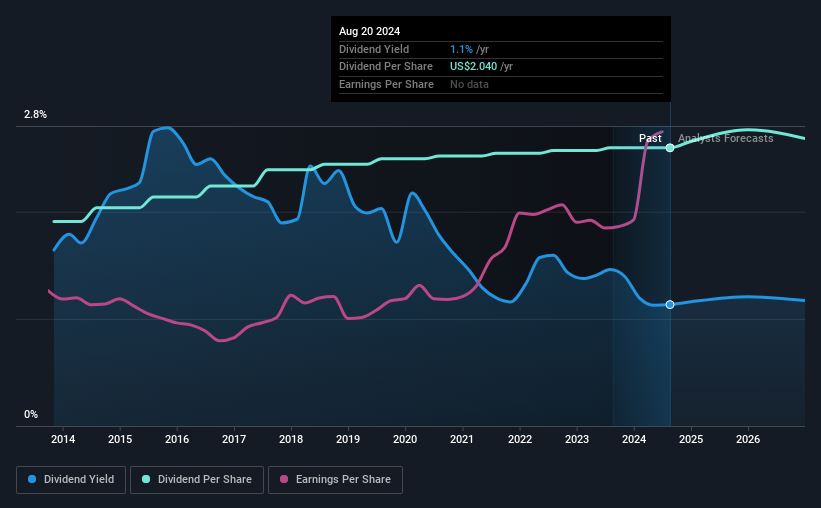The width and height of the screenshot is (821, 508).
Task: Click the 2024 x-axis label
Action: tap(634, 439)
